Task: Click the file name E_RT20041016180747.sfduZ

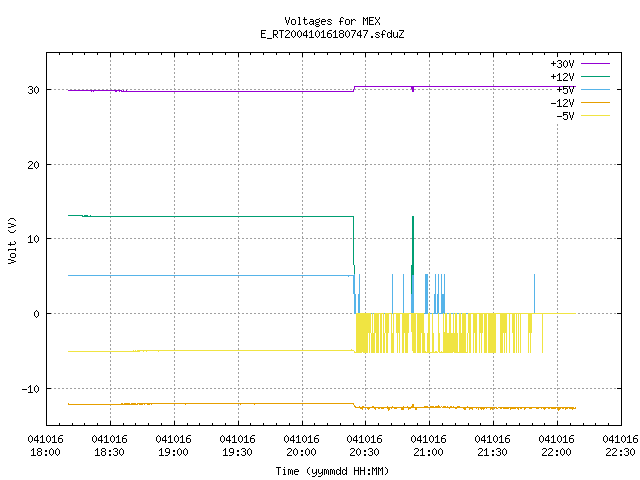Action: click(332, 34)
